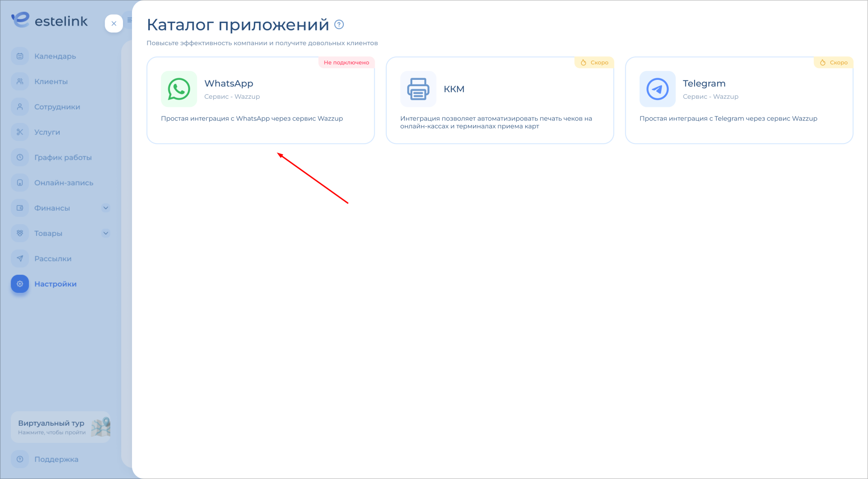
Task: Open the Telegram title
Action: click(704, 83)
